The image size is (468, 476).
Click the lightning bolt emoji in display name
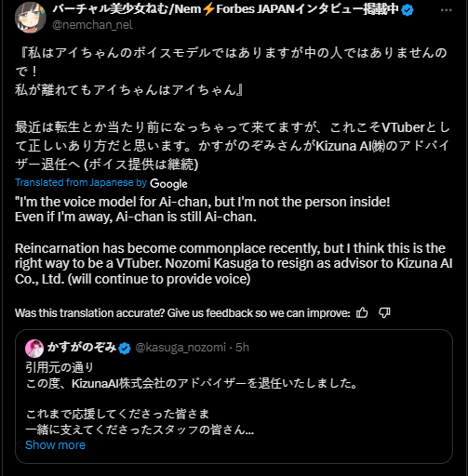[x=208, y=9]
